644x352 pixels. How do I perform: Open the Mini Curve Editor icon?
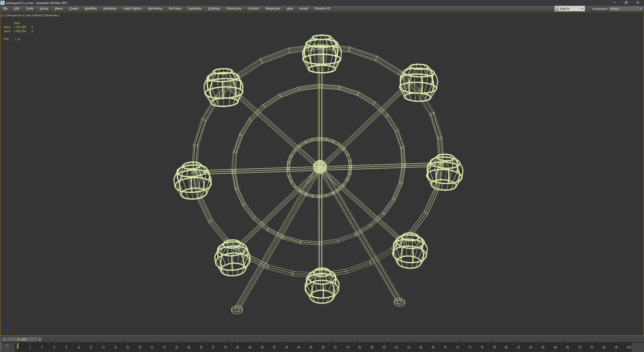coord(8,346)
